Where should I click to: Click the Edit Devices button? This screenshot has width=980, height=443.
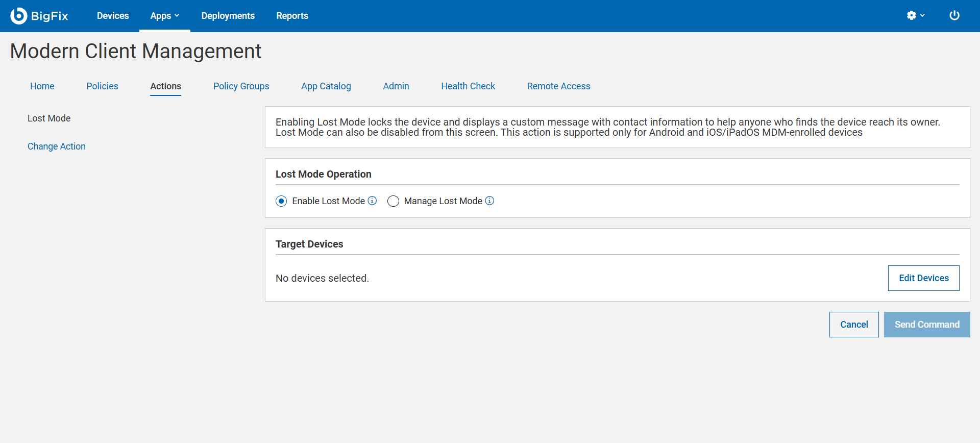click(924, 278)
